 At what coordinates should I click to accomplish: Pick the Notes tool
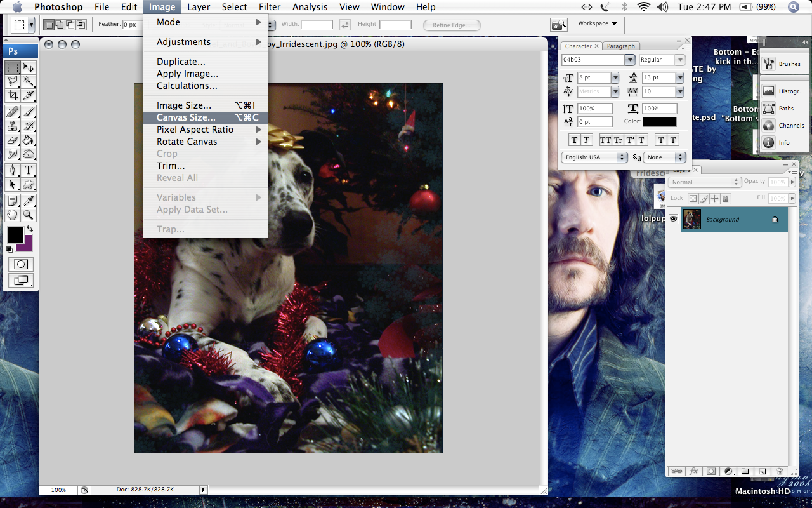pos(13,201)
